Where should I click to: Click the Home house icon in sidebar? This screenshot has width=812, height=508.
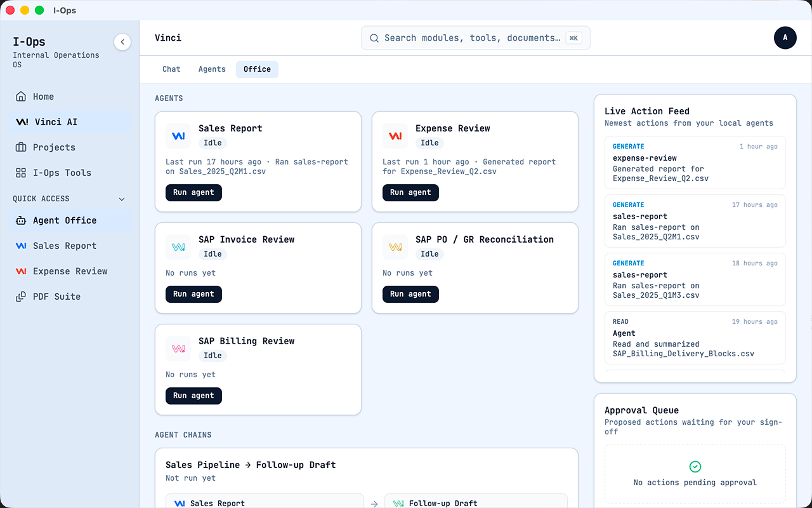(21, 97)
